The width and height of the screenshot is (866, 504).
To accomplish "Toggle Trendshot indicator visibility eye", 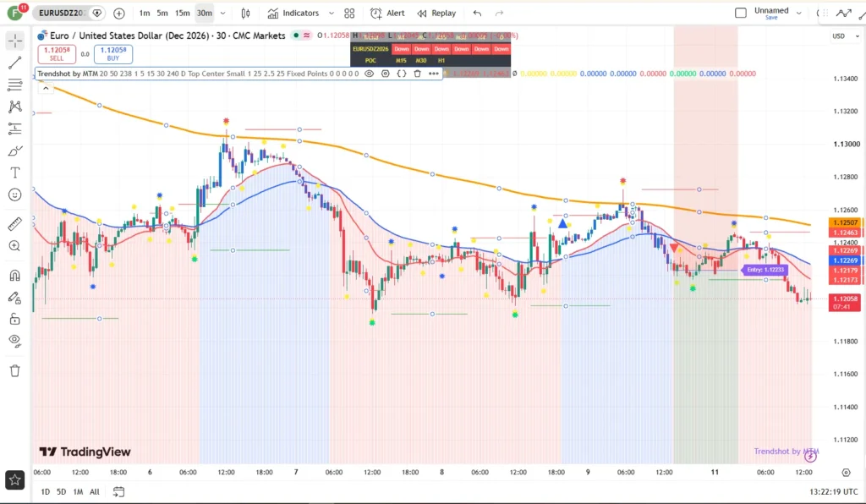I will click(370, 74).
